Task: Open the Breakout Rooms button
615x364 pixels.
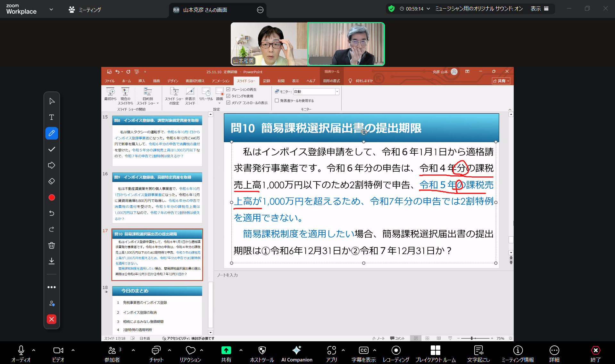Action: point(435,353)
